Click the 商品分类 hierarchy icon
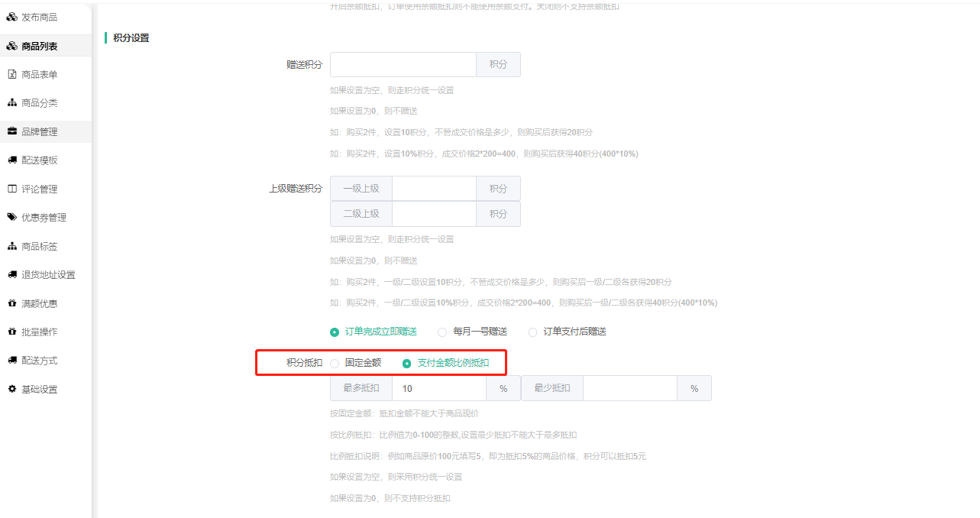The image size is (980, 518). click(11, 102)
